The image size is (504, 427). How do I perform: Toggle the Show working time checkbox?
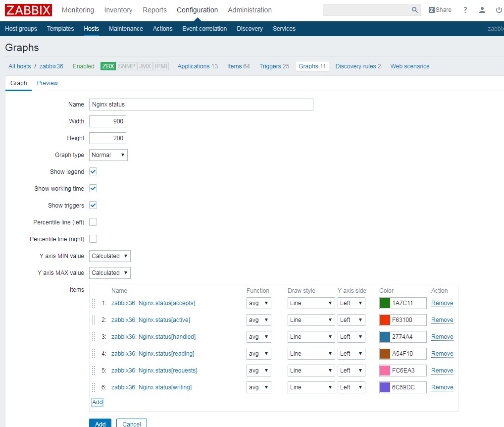93,189
